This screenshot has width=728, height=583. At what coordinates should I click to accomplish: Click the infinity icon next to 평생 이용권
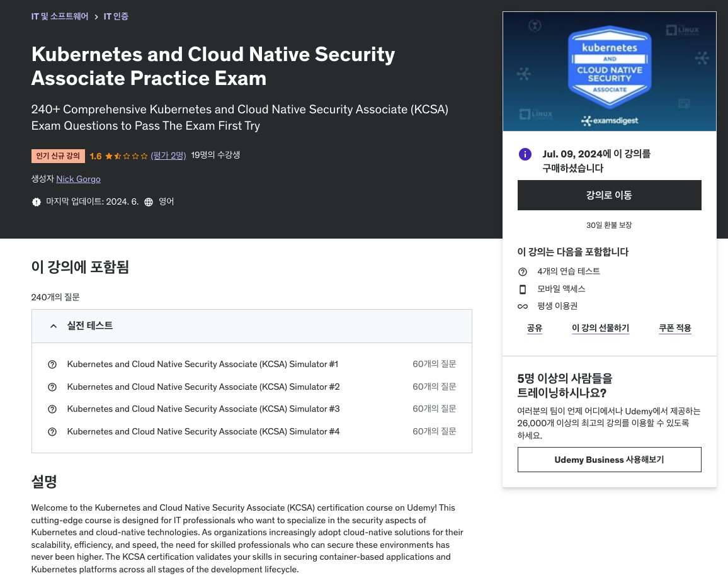[522, 307]
